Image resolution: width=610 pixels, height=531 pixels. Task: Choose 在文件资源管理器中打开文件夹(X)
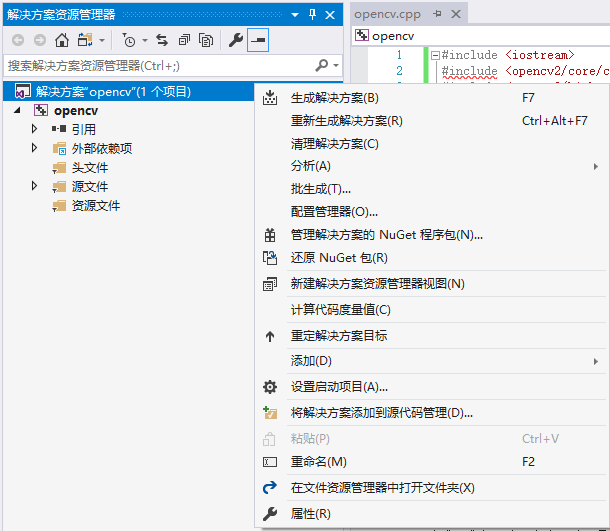(432, 487)
